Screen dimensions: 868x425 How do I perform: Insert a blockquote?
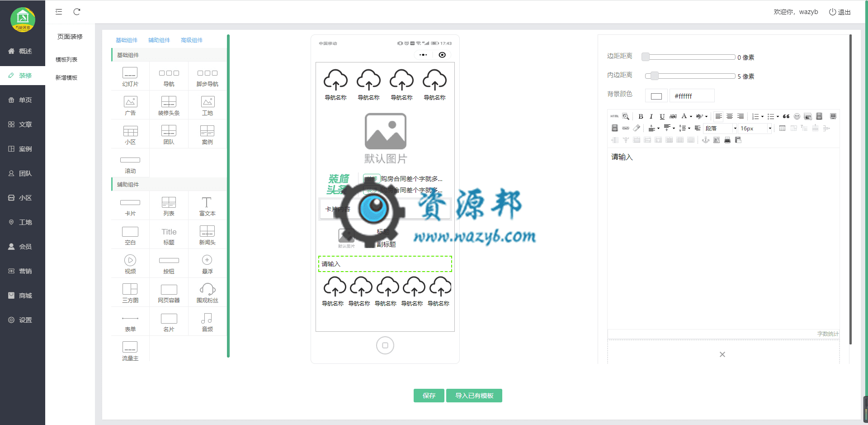(786, 116)
